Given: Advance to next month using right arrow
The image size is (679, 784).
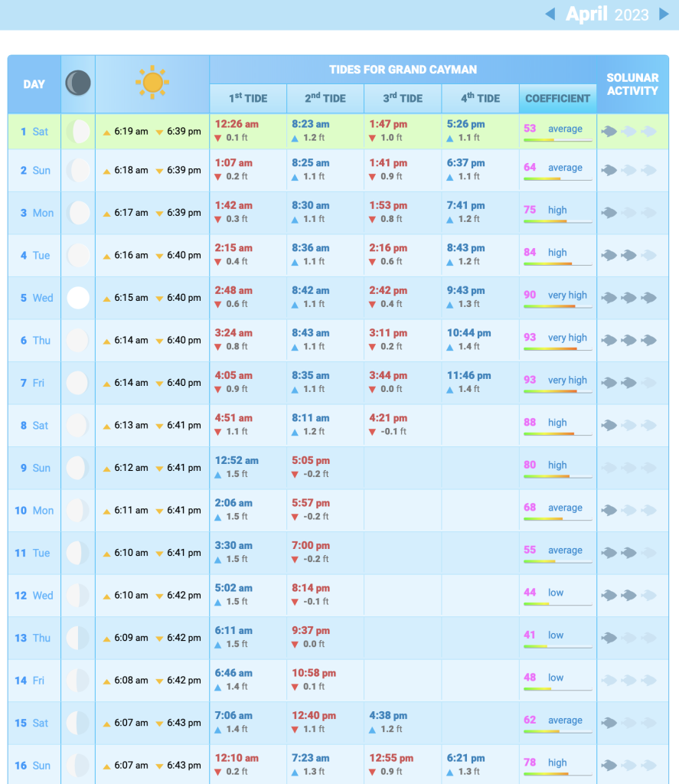Looking at the screenshot, I should 664,15.
